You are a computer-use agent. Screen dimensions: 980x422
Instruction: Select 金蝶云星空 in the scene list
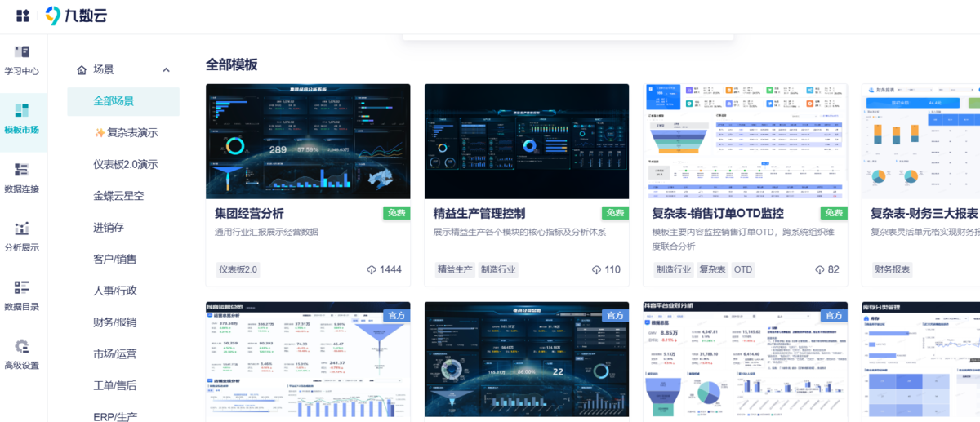[118, 196]
